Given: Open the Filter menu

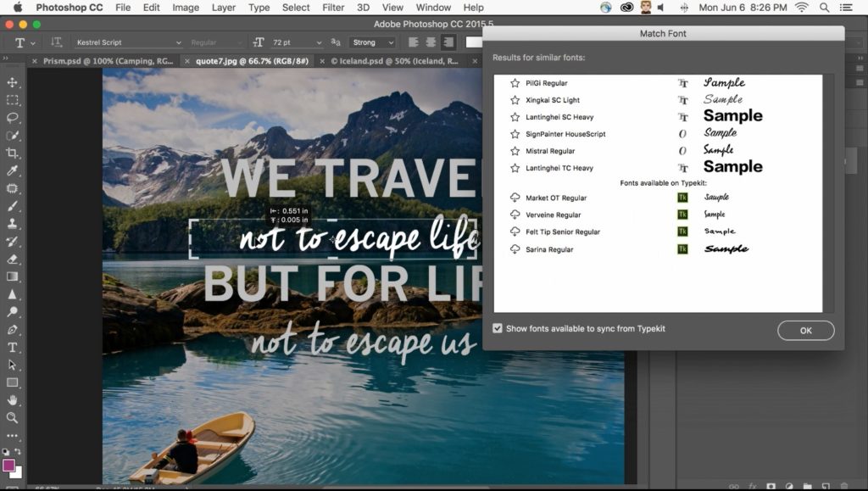Looking at the screenshot, I should [x=332, y=8].
